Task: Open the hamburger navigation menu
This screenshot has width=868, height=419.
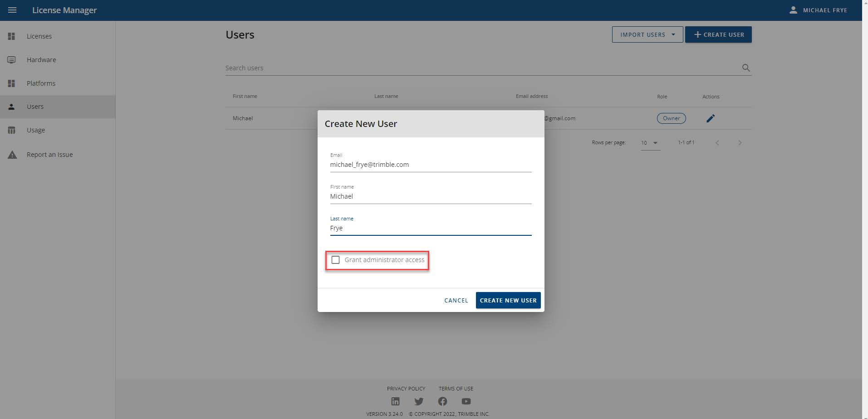Action: click(x=12, y=10)
